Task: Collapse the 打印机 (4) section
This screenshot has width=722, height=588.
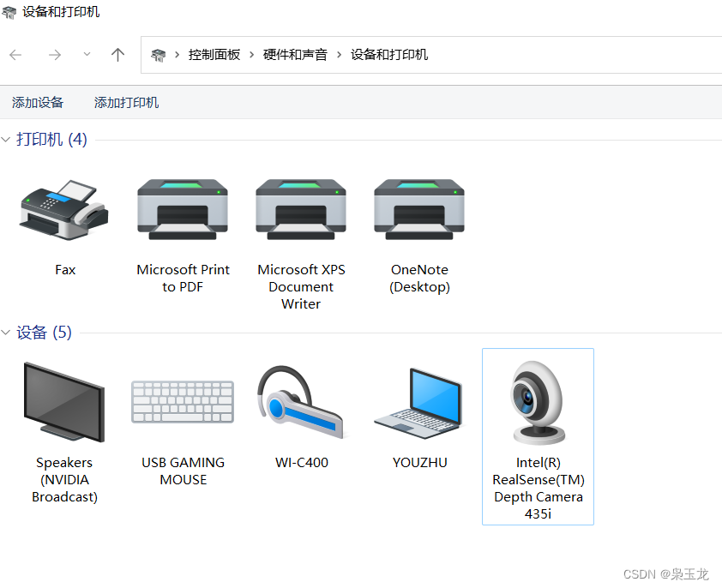Action: (x=6, y=140)
